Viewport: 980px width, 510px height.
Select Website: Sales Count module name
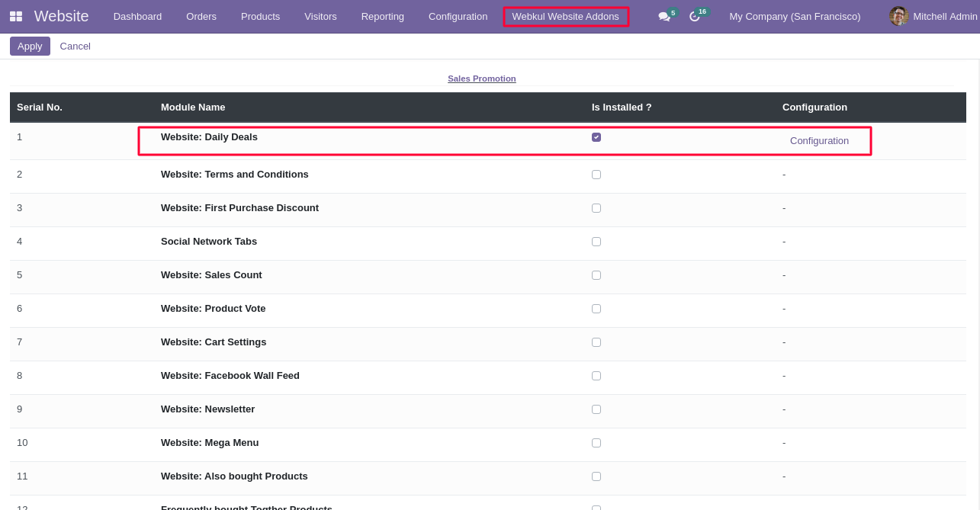click(211, 274)
